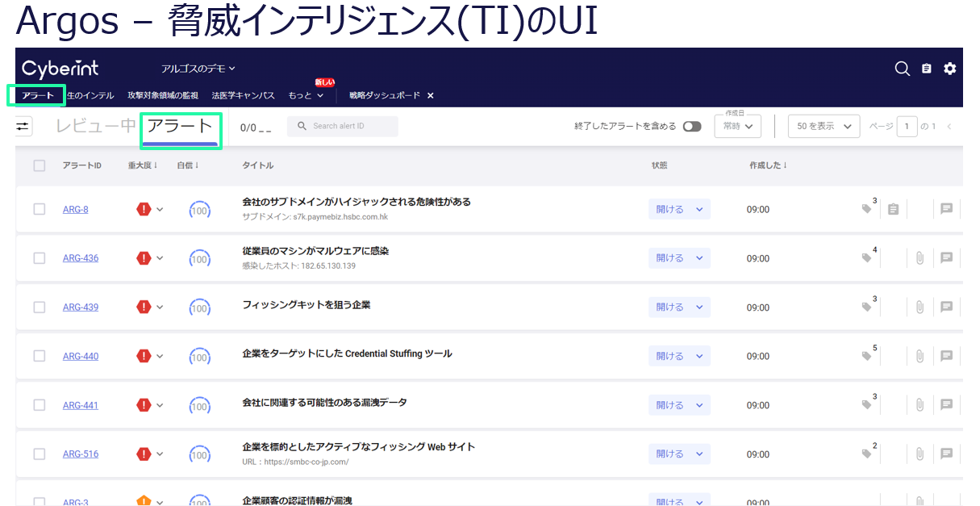Expand the もっと menu

pos(306,95)
